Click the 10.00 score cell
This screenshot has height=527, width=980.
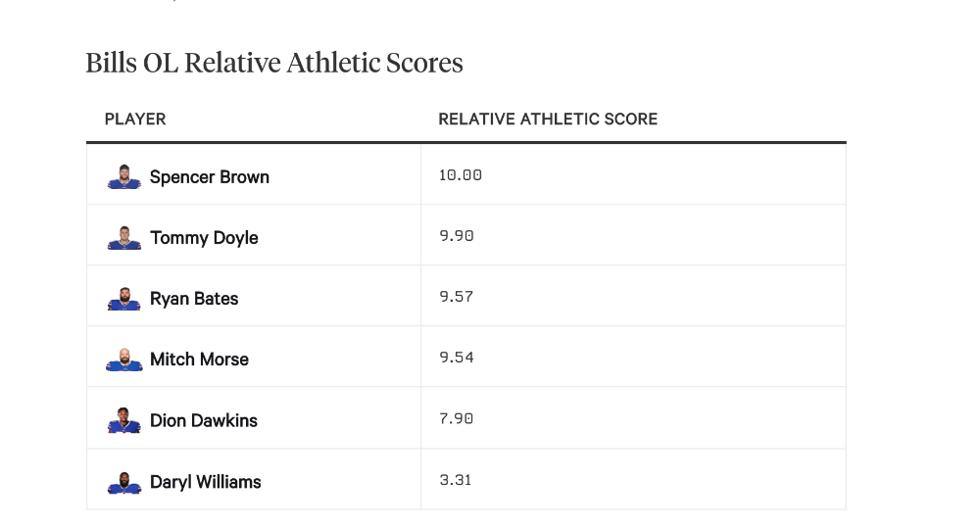coord(633,174)
